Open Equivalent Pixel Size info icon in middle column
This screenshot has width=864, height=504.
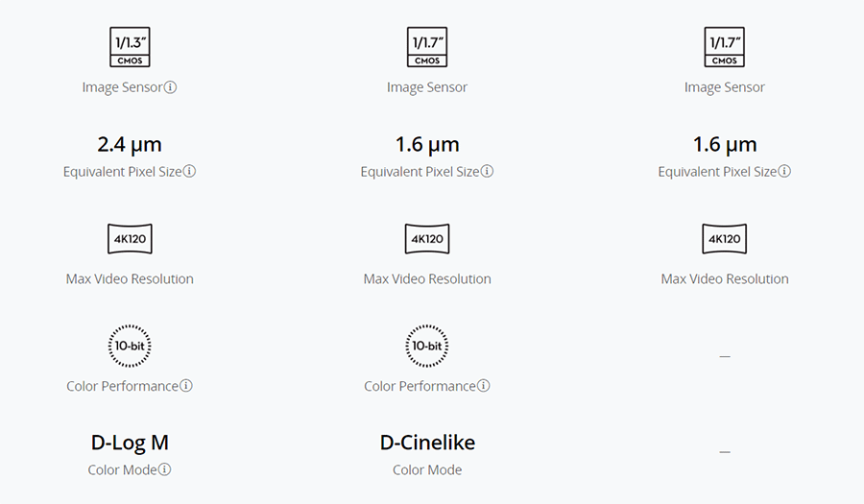[488, 172]
